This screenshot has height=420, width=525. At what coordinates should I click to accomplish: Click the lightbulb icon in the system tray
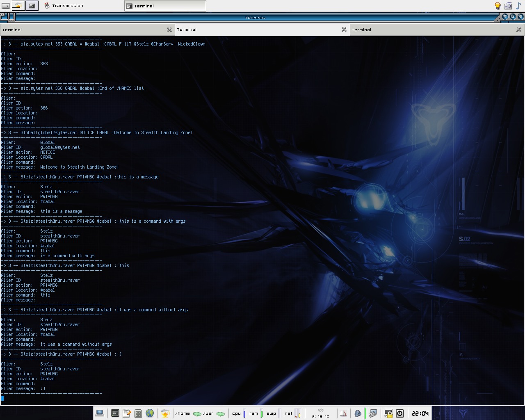coord(498,6)
